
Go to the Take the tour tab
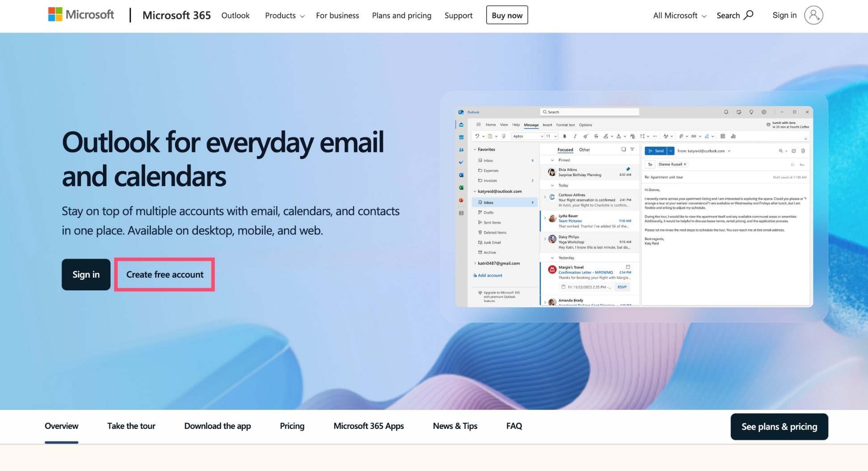click(131, 426)
